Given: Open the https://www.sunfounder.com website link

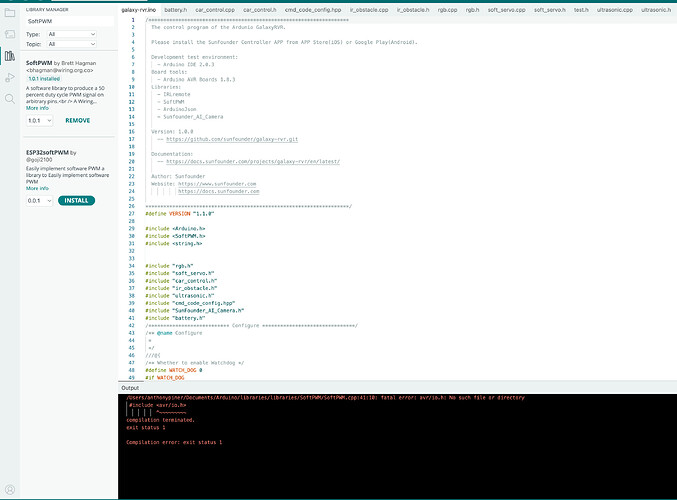Looking at the screenshot, I should [x=217, y=184].
